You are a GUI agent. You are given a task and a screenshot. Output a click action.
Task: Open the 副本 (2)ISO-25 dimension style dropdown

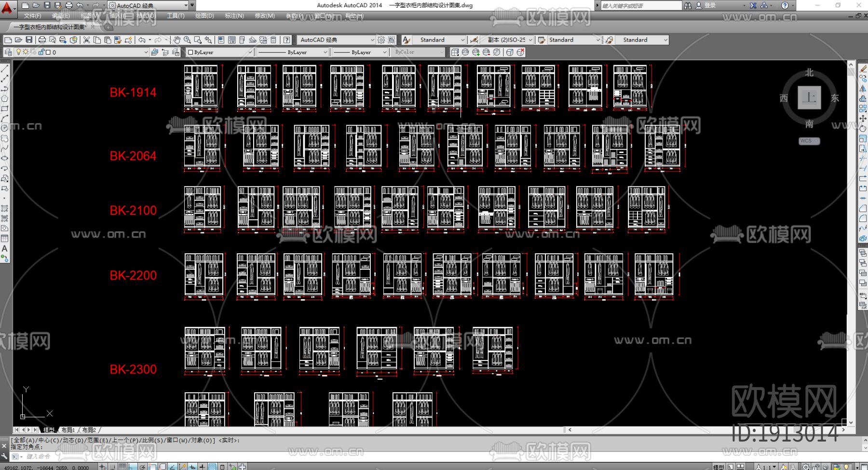coord(509,40)
